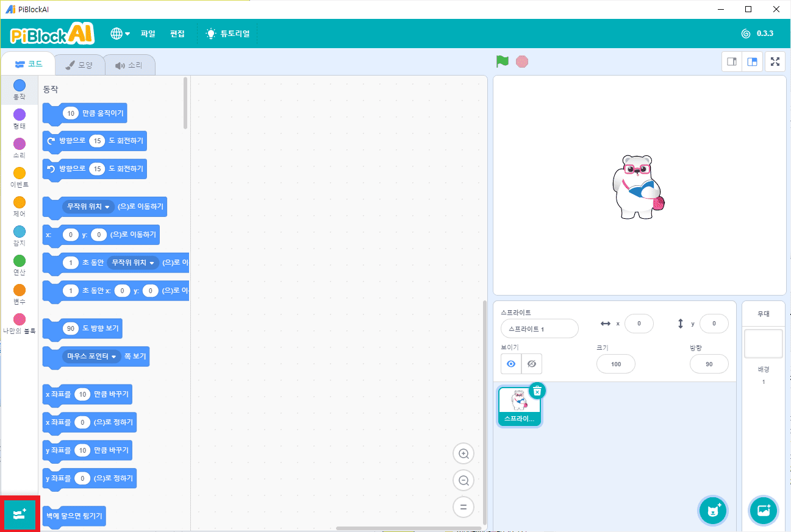Click the 90 도 방향 보기 block
791x532 pixels.
click(83, 329)
